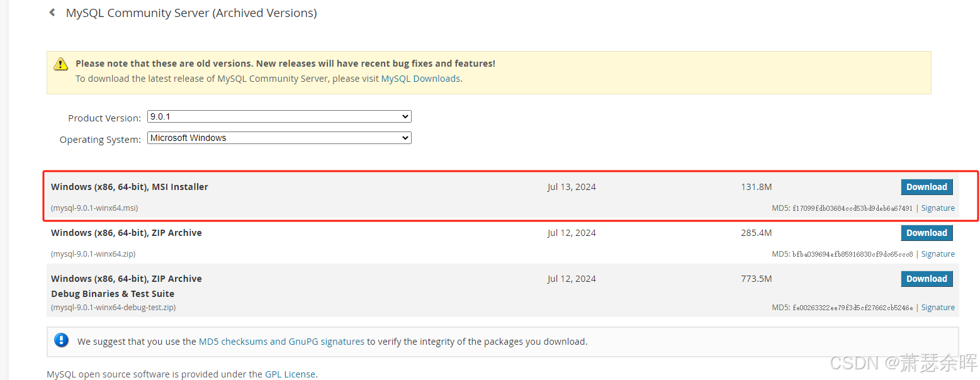Click the mysql-9.0.1-winx64.msi filename
The image size is (980, 380).
[94, 208]
